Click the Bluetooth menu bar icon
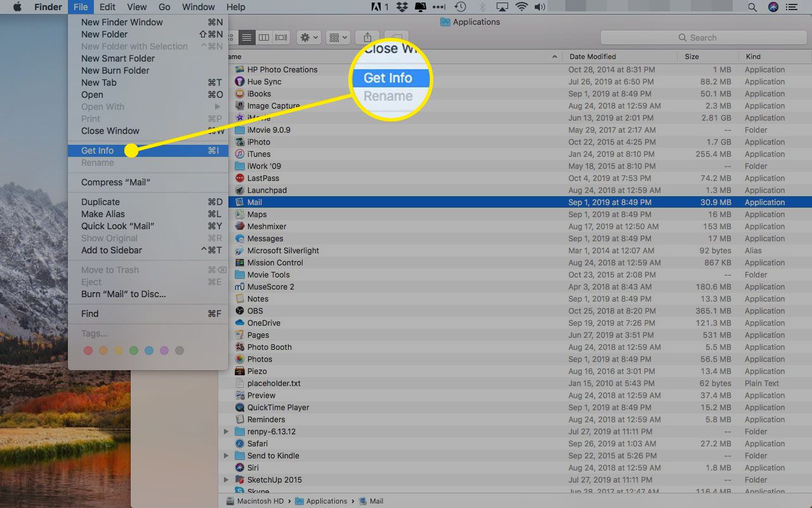Image resolution: width=812 pixels, height=508 pixels. [481, 7]
